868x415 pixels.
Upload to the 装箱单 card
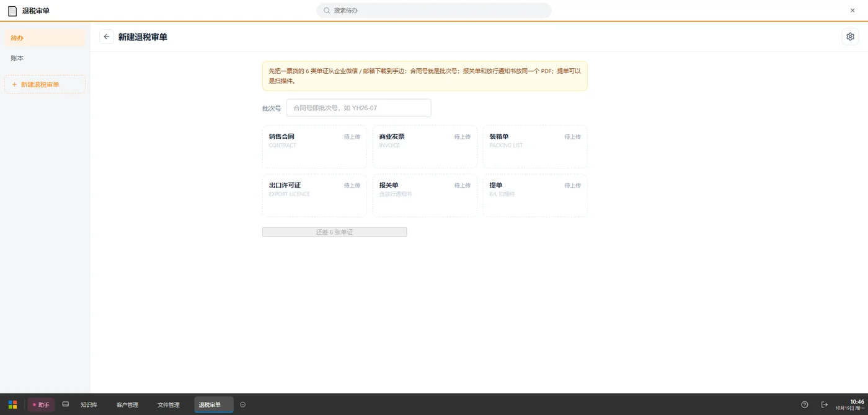[535, 147]
